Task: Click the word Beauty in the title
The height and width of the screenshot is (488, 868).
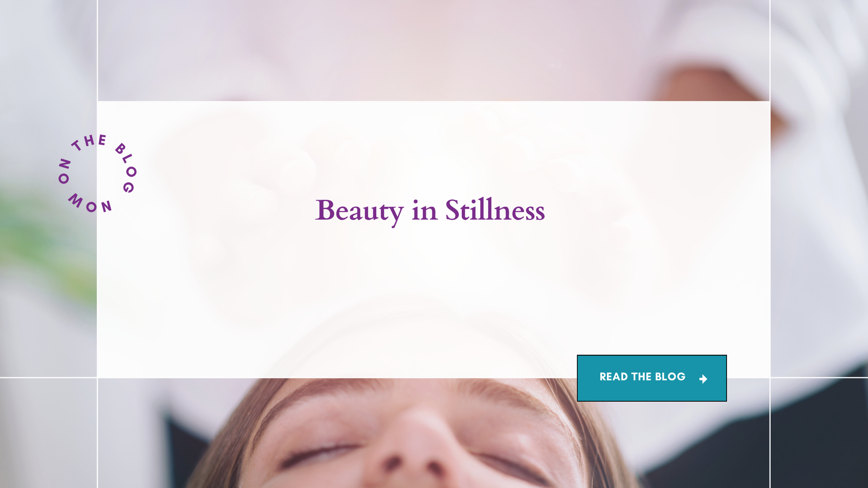Action: coord(359,211)
